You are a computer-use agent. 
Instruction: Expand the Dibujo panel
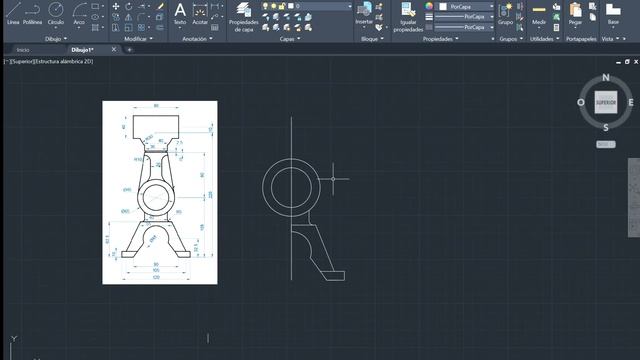pyautogui.click(x=56, y=39)
